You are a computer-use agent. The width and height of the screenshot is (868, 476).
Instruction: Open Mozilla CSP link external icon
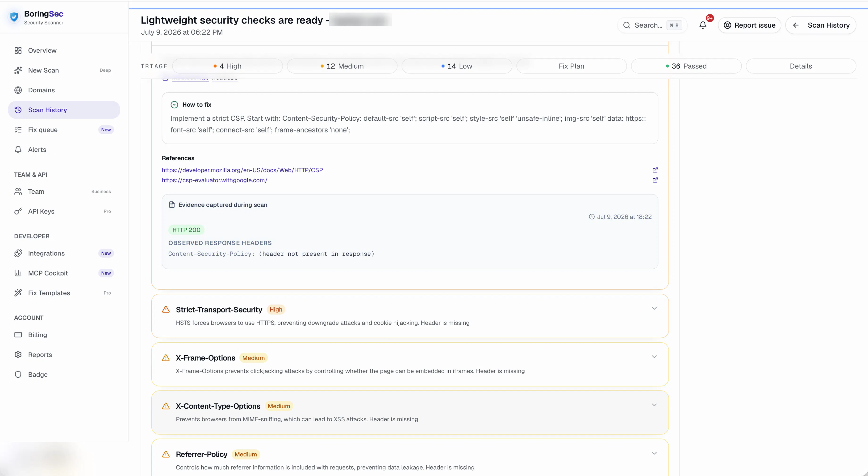[655, 170]
